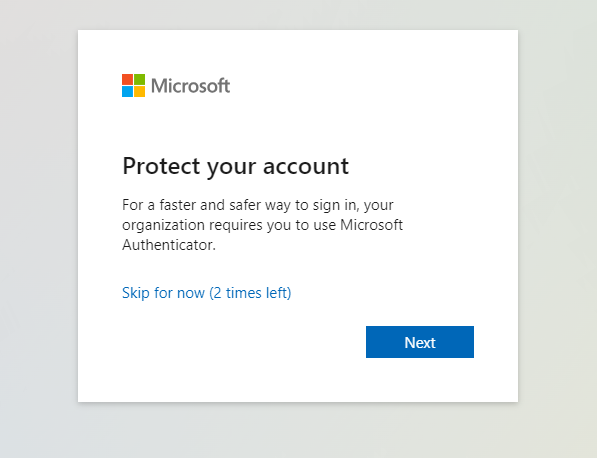Viewport: 597px width, 458px height.
Task: Click the Microsoft four-square logo icon
Action: (133, 85)
